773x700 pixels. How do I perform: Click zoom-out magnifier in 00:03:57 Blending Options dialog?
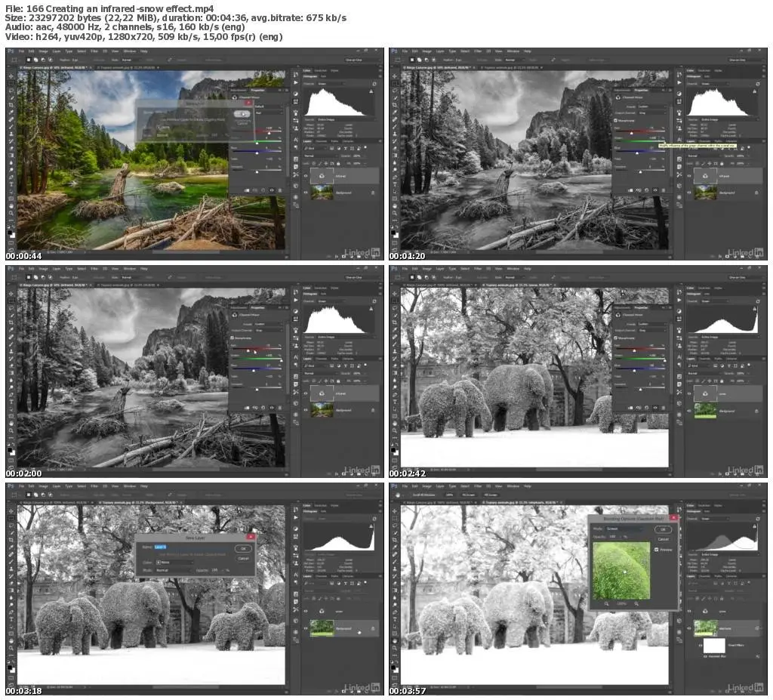(x=606, y=604)
